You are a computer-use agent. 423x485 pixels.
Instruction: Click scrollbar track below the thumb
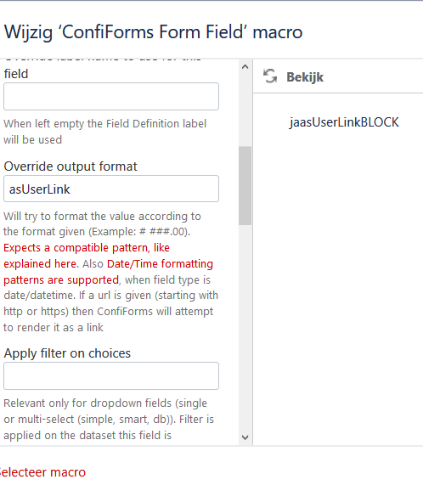245,327
